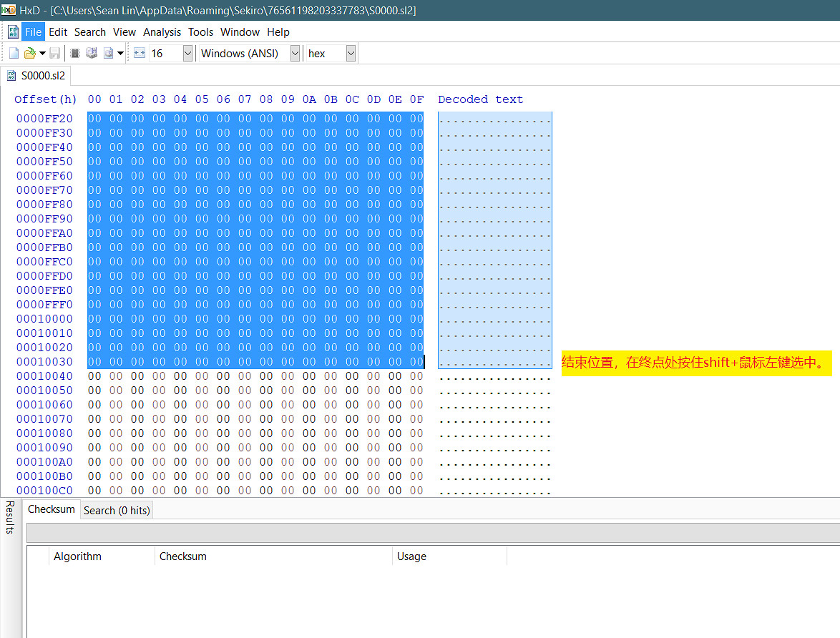This screenshot has height=638, width=840.
Task: Open the Windows (ANSI) charset dropdown
Action: [x=295, y=53]
